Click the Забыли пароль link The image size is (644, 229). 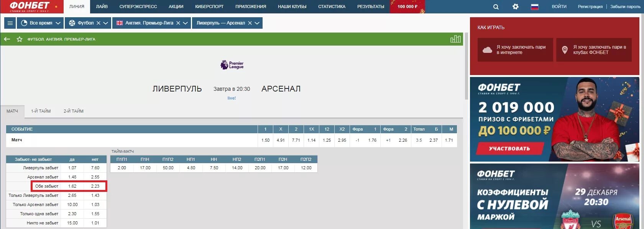coord(625,7)
